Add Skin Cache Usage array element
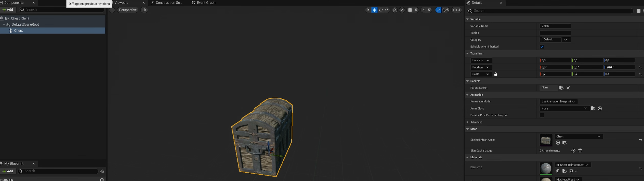Screen dimensions: 644x181 click(x=573, y=151)
